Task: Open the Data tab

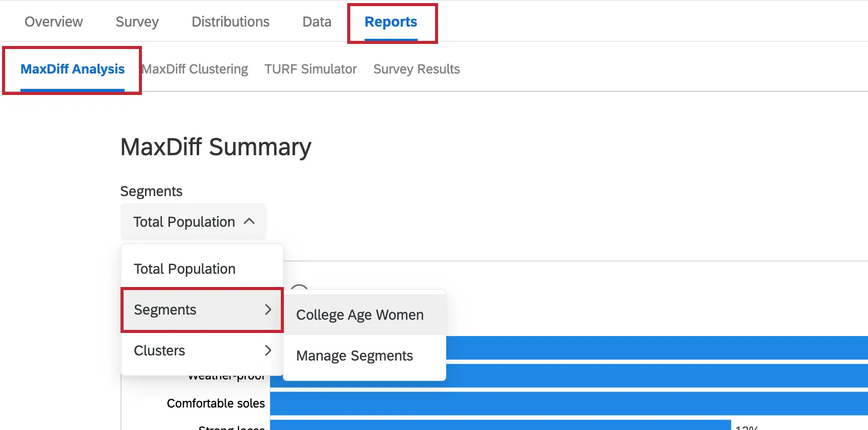Action: (x=317, y=22)
